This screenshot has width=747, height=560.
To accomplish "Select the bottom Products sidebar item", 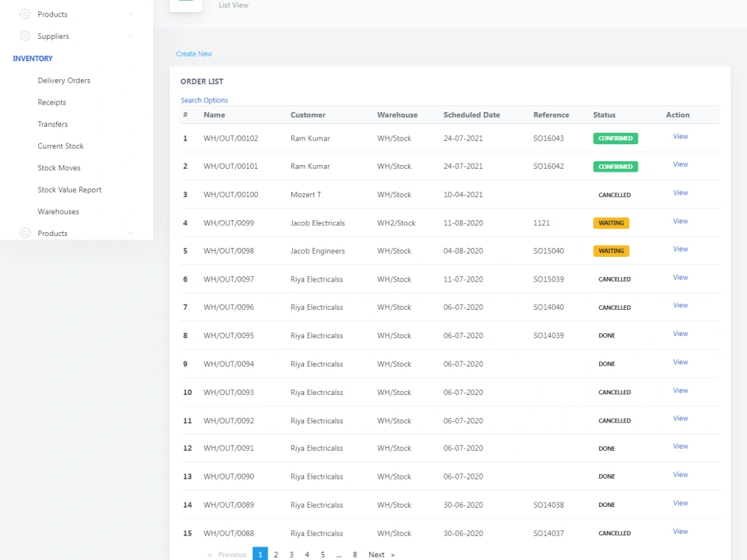I will click(x=52, y=233).
